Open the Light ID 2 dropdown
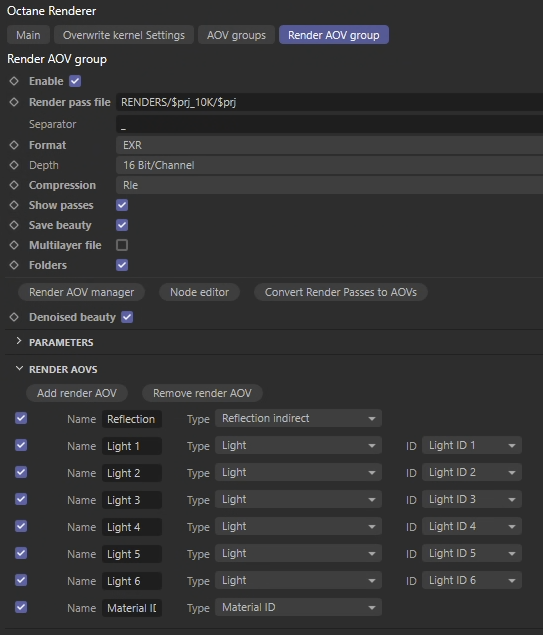Viewport: 543px width, 635px height. point(472,473)
